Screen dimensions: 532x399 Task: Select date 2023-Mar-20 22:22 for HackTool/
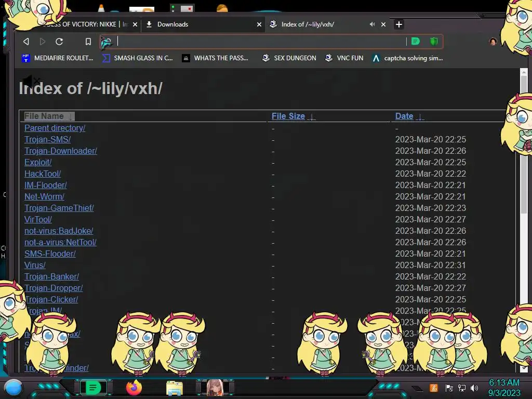pyautogui.click(x=431, y=174)
